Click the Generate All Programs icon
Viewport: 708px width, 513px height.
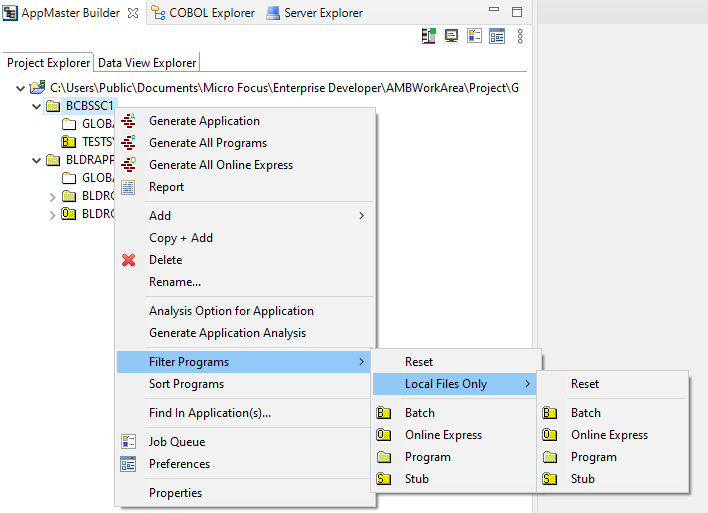coord(128,143)
